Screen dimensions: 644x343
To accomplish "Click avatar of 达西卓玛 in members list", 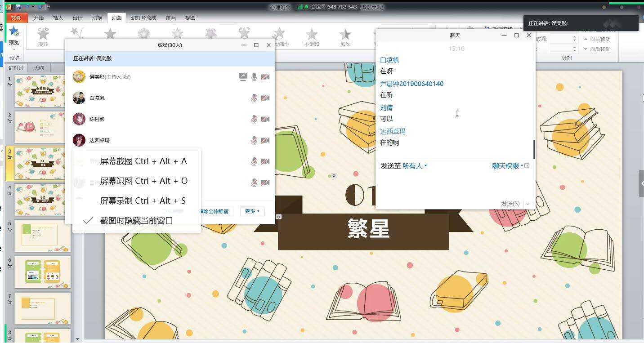I will pos(79,140).
